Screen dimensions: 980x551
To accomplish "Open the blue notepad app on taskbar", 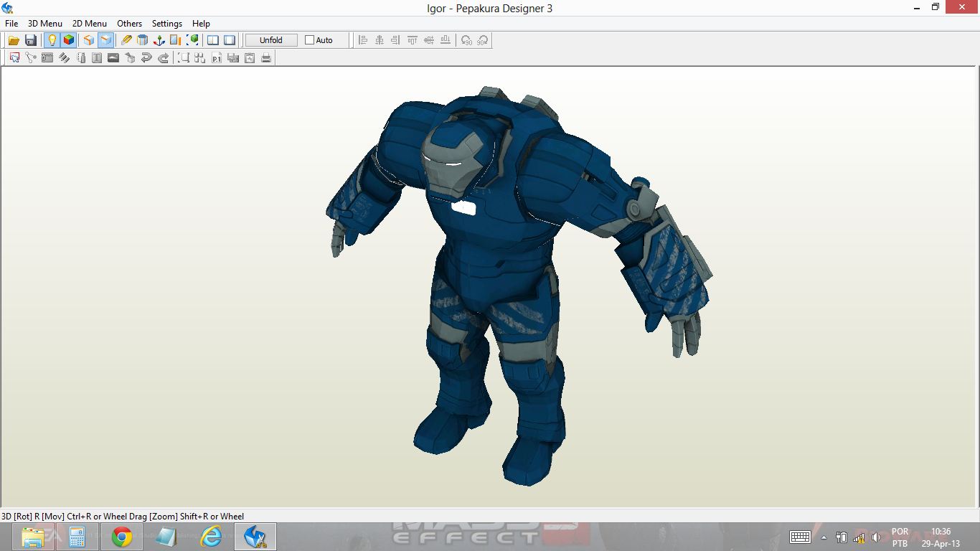I will click(166, 537).
